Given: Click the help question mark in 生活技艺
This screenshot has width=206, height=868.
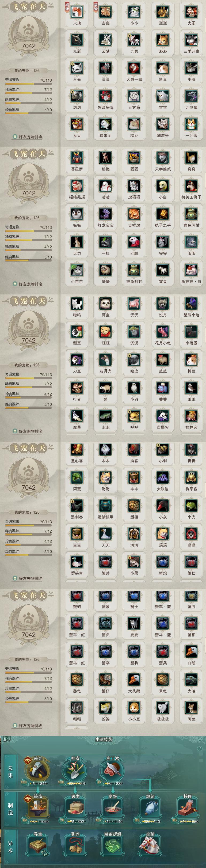Looking at the screenshot, I should 200,748.
